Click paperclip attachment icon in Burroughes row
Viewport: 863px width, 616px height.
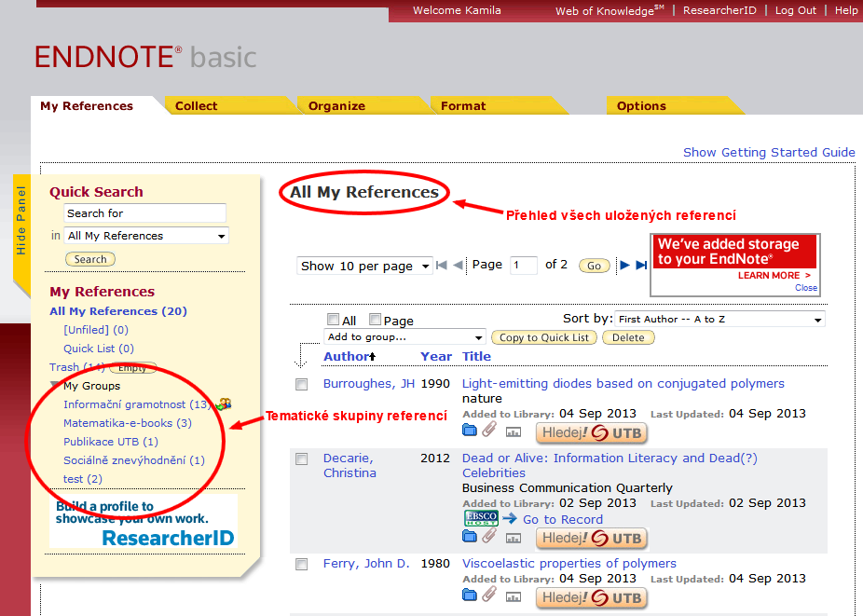coord(489,430)
